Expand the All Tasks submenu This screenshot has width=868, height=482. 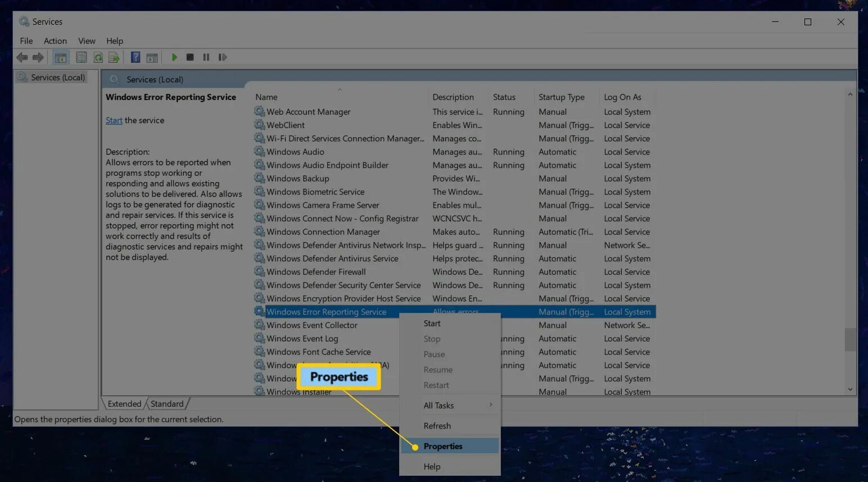(450, 405)
